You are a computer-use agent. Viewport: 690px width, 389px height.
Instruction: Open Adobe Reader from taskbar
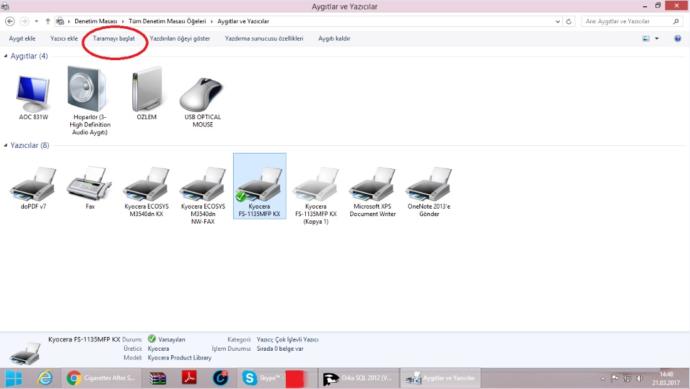(189, 378)
